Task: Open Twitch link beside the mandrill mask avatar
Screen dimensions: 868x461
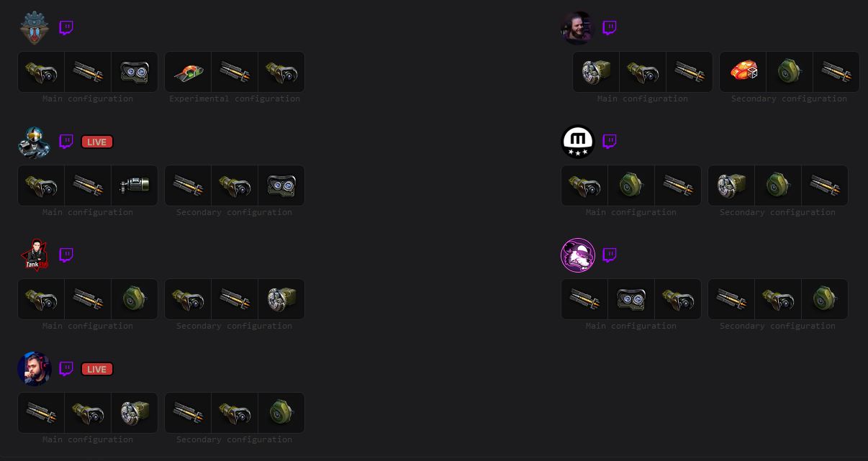Action: (x=66, y=28)
